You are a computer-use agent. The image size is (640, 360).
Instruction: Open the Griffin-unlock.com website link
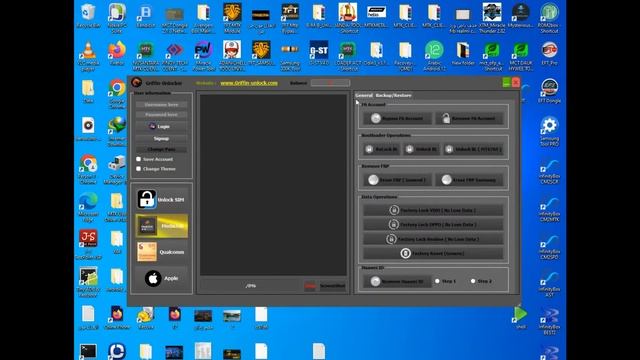pyautogui.click(x=249, y=83)
